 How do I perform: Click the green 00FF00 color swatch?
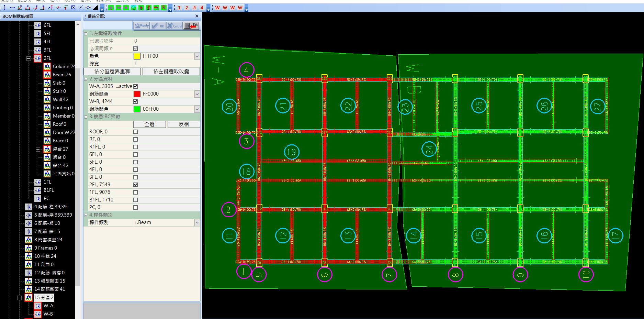137,109
